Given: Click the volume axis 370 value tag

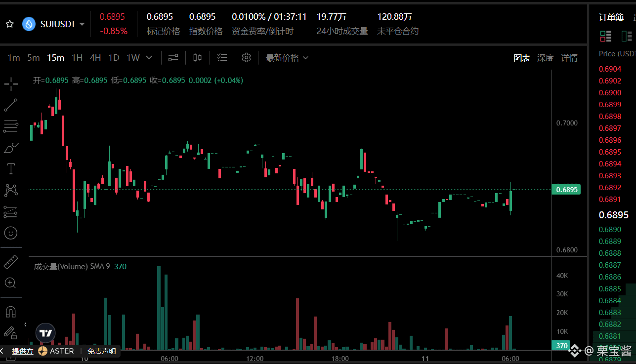Looking at the screenshot, I should (x=562, y=346).
